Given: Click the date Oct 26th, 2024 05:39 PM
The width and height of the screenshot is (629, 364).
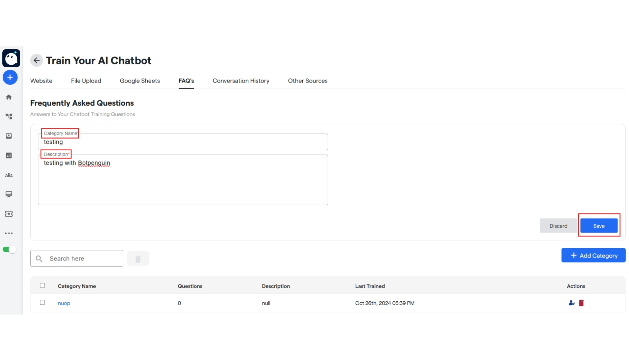Looking at the screenshot, I should coord(385,303).
